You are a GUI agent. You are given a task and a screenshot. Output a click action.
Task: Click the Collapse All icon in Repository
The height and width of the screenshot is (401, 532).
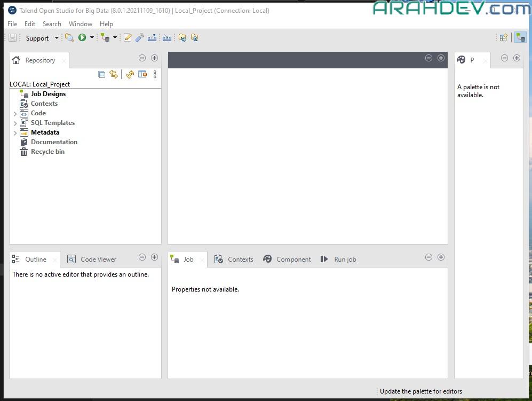[102, 75]
